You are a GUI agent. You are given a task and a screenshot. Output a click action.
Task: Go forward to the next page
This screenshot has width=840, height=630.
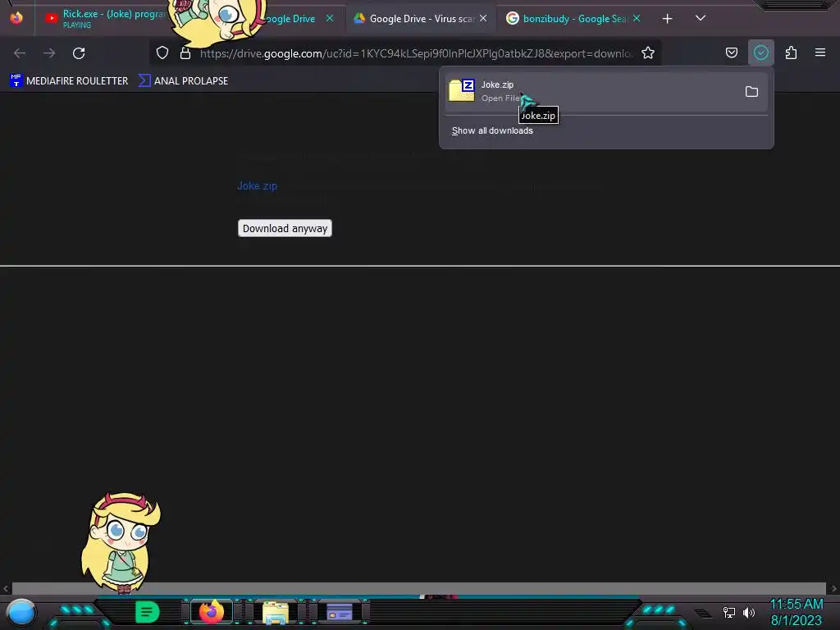[x=49, y=53]
